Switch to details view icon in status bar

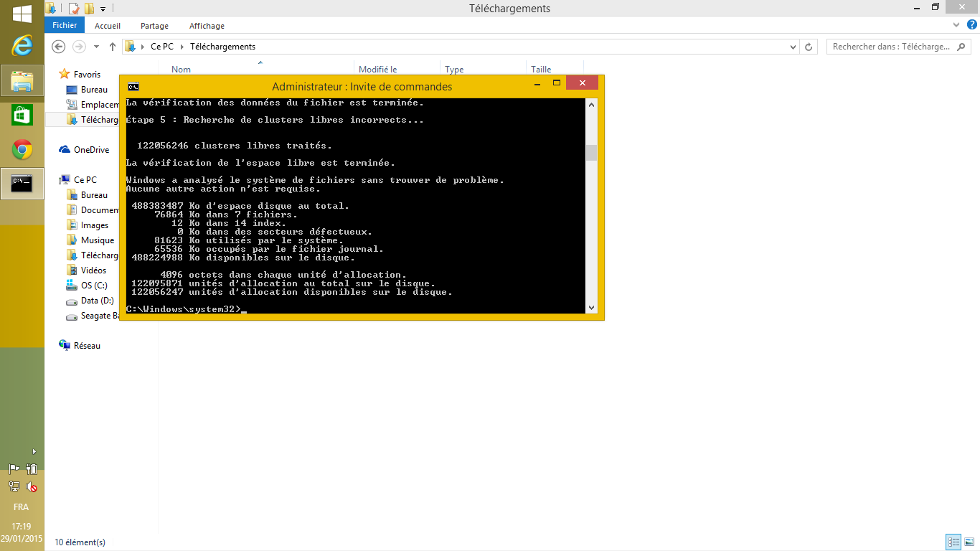(953, 542)
